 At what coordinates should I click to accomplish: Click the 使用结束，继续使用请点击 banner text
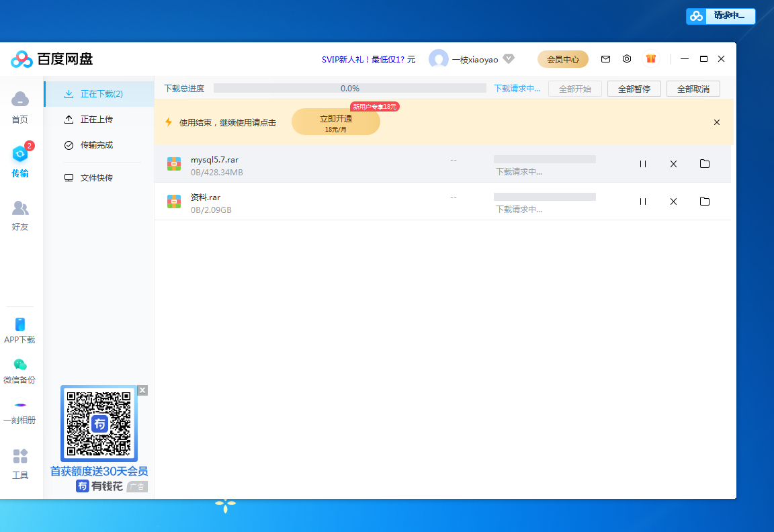[x=228, y=122]
